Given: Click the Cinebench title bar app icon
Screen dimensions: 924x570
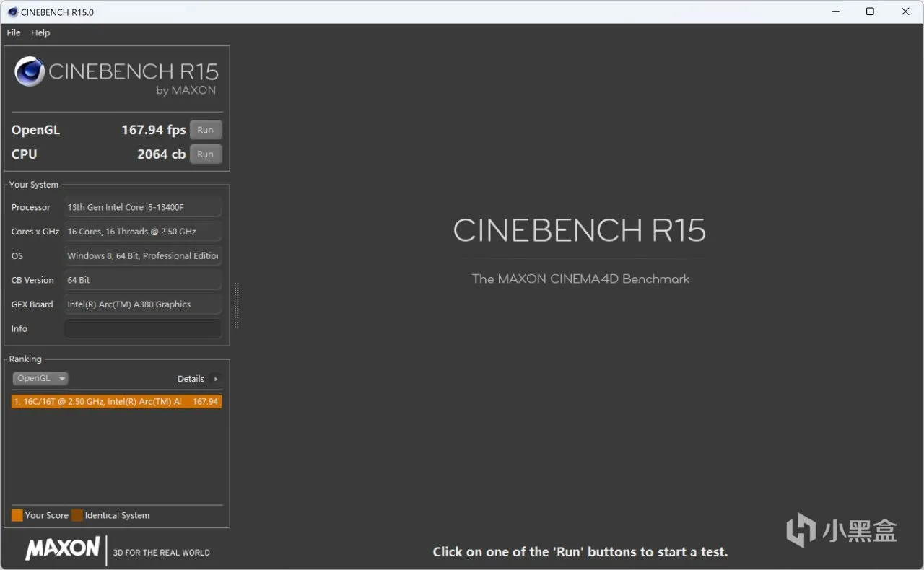Looking at the screenshot, I should point(12,12).
